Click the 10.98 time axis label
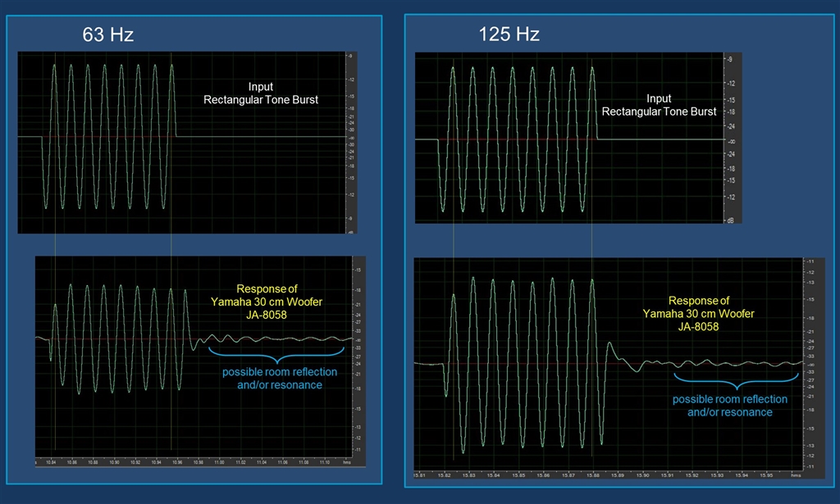Viewport: 840px width, 504px height. [x=199, y=462]
